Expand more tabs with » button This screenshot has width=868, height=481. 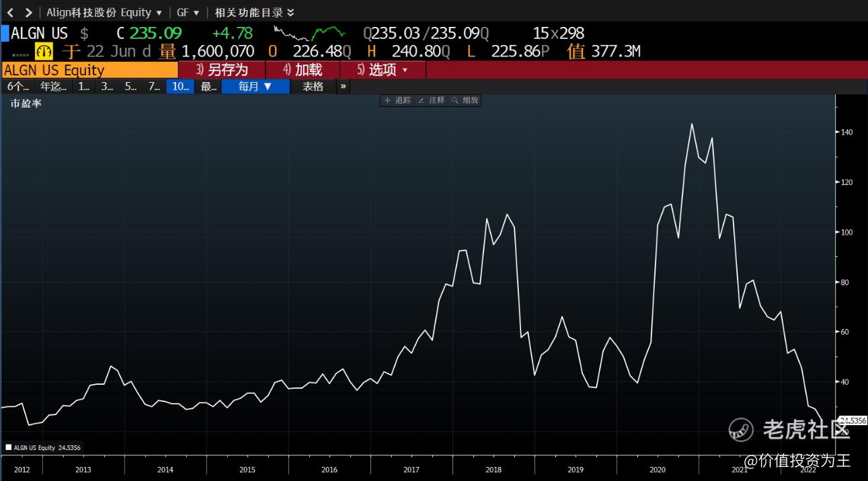[x=343, y=86]
